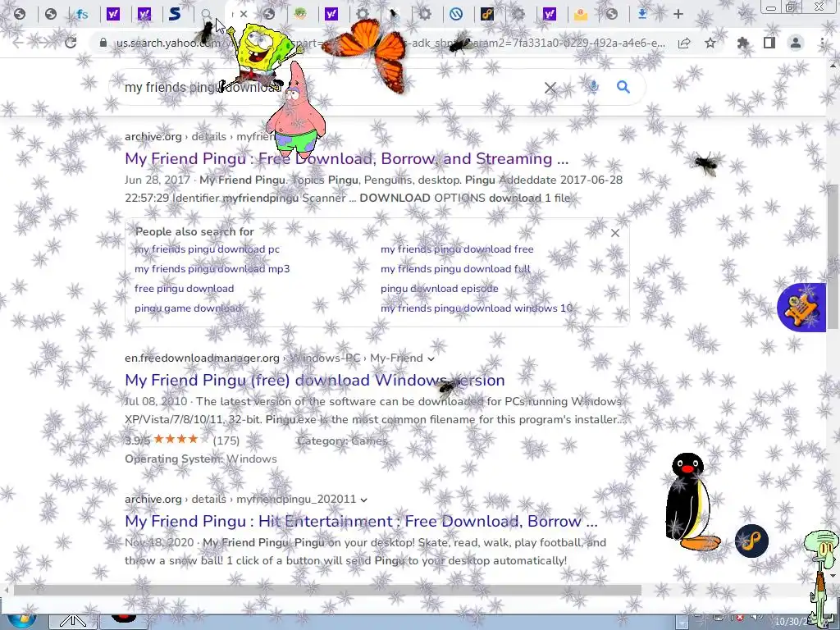Image resolution: width=840 pixels, height=630 pixels.
Task: Open 'My Friend Pingu : Free Download, Borrow, and Streaming' result
Action: [x=347, y=158]
